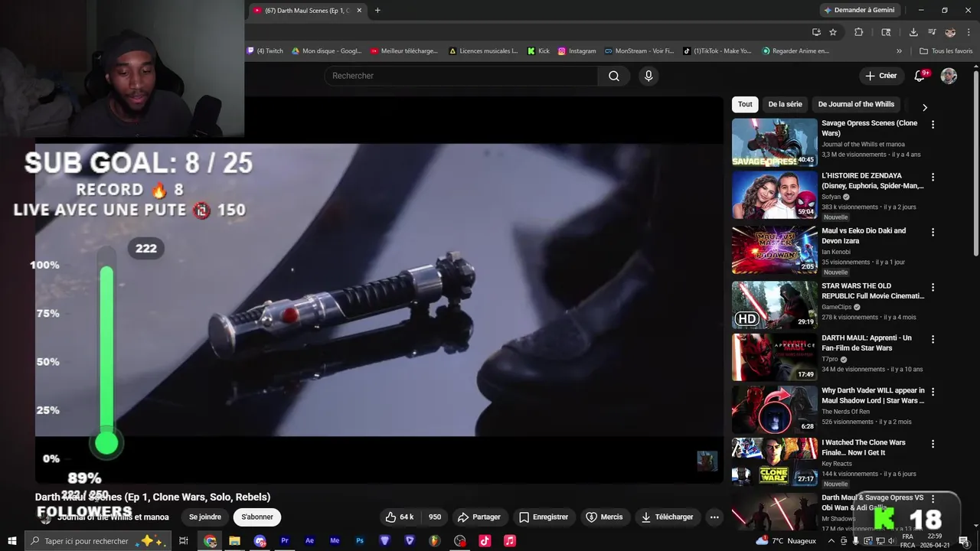
Task: Open the L'HISTOIRE DE ZENDAYA video thumbnail
Action: click(x=774, y=195)
